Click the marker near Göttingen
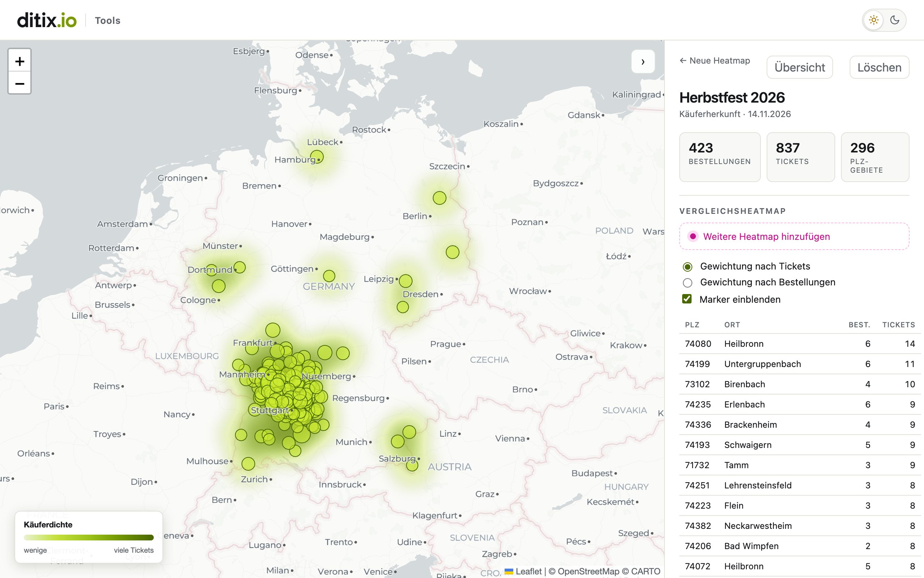 click(x=329, y=276)
